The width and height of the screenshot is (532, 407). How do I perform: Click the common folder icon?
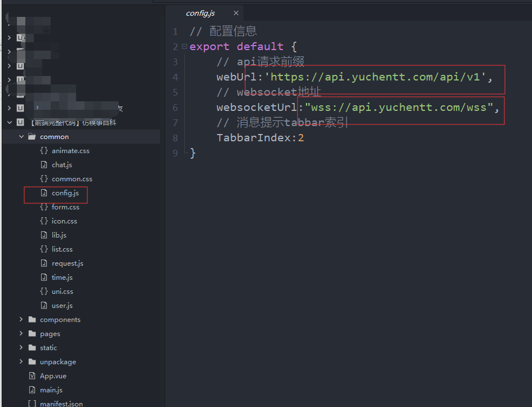click(x=32, y=137)
